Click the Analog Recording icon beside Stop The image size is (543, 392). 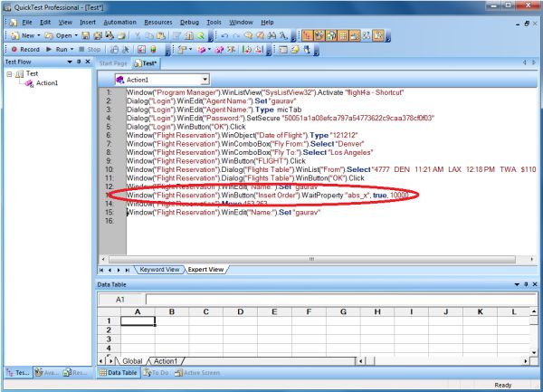[x=114, y=50]
